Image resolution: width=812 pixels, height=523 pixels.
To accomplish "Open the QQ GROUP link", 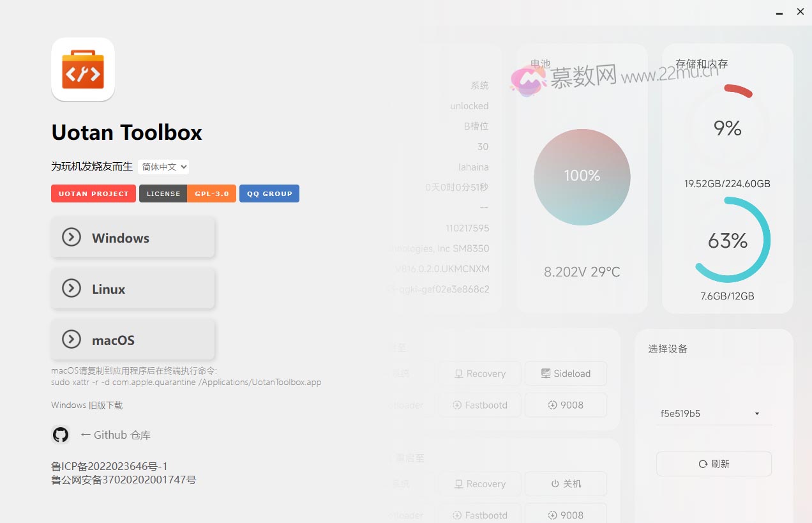I will click(269, 193).
